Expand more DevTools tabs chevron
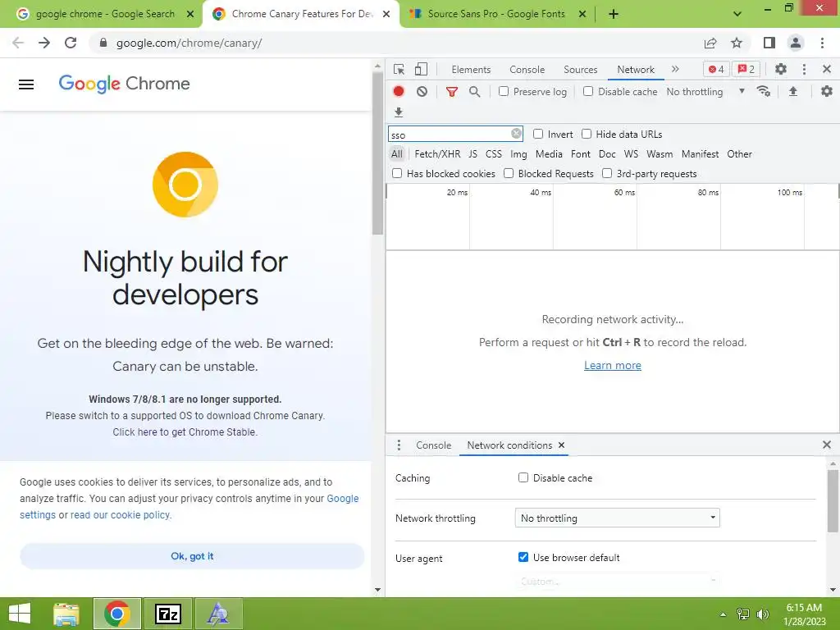 (675, 69)
